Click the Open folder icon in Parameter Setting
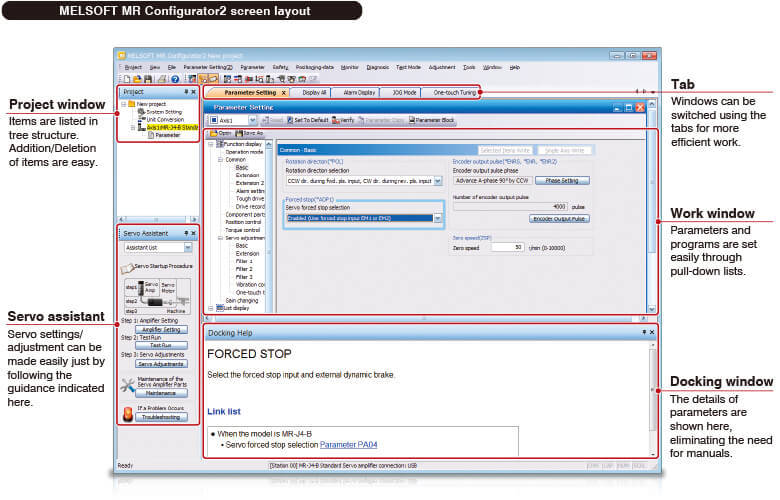Viewport: 780px width, 500px height. click(212, 133)
